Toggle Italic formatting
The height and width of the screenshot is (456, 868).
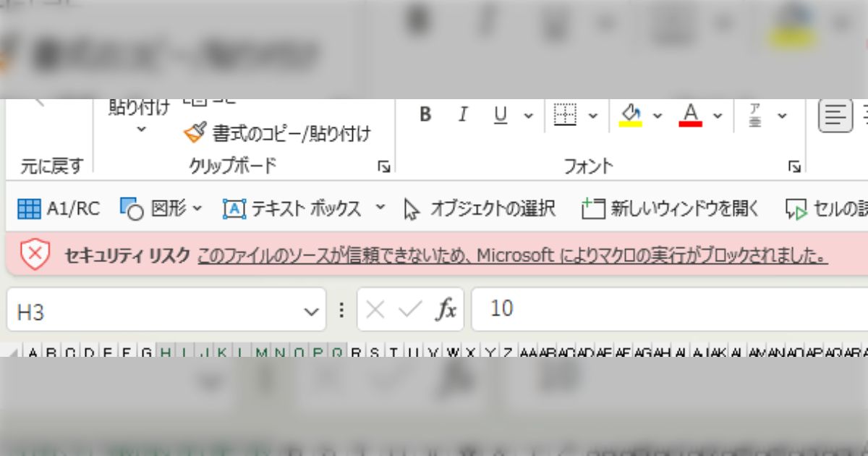click(463, 115)
